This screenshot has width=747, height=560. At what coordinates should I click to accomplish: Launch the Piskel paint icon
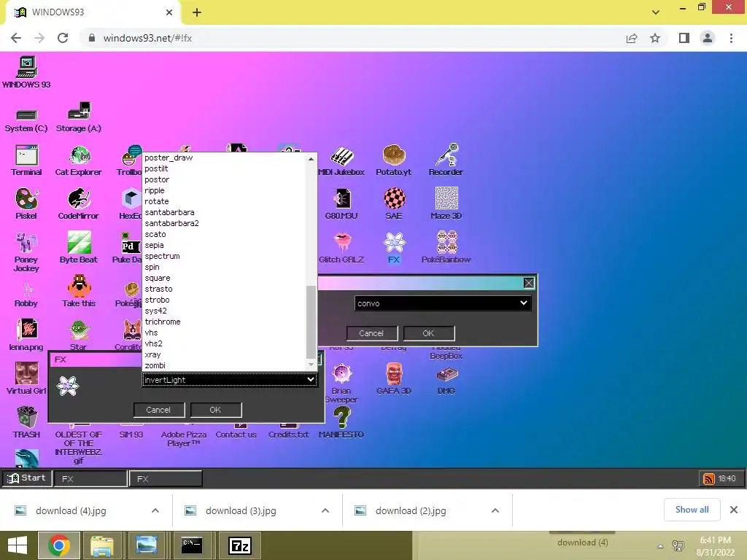coord(26,199)
